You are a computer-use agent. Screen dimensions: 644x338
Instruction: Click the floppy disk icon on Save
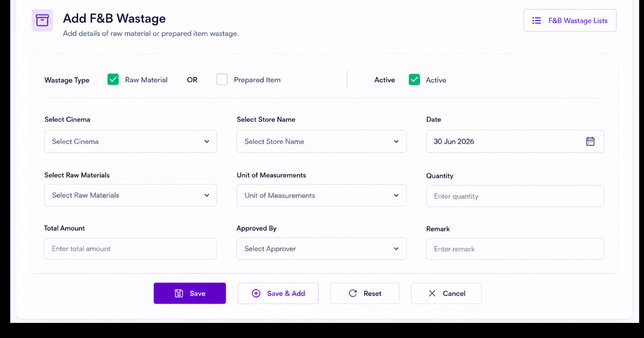click(x=179, y=293)
